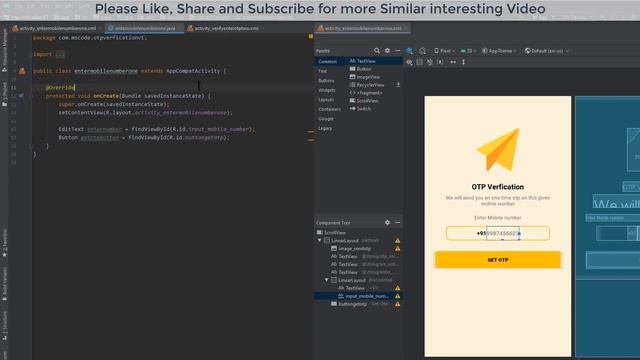Click the mobile number field in preview
640x360 pixels.
coord(503,233)
